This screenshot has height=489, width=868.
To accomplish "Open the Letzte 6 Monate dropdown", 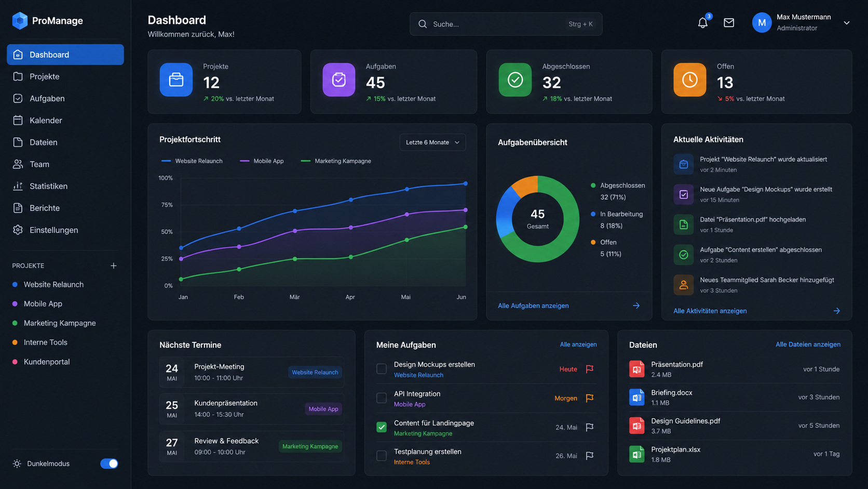I will [432, 142].
